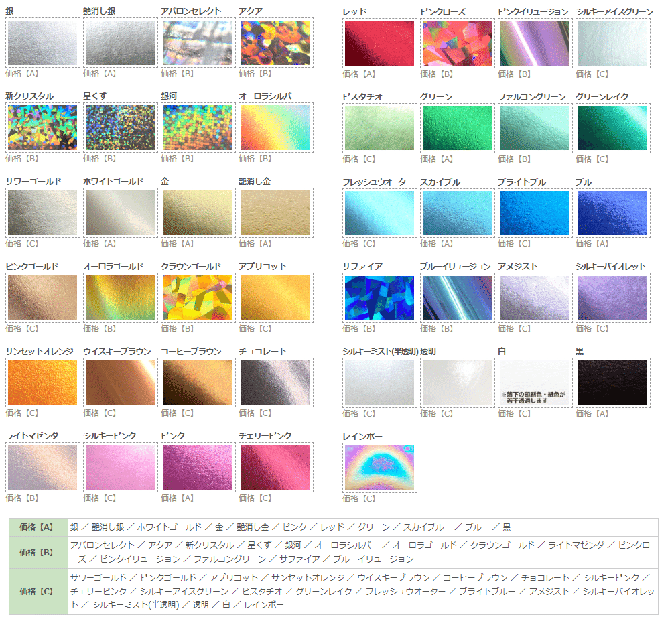The height and width of the screenshot is (621, 672).
Task: Open the ピンクローズ sample image
Action: 456,43
